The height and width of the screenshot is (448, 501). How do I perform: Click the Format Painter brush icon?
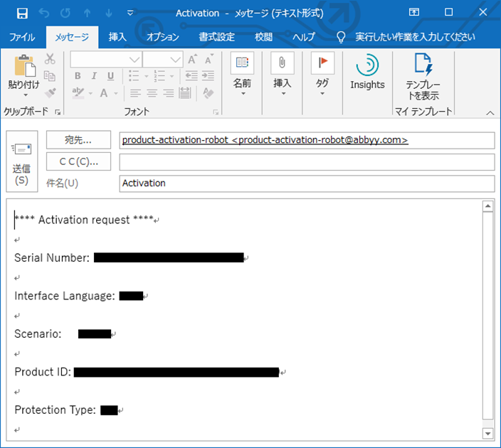50,93
